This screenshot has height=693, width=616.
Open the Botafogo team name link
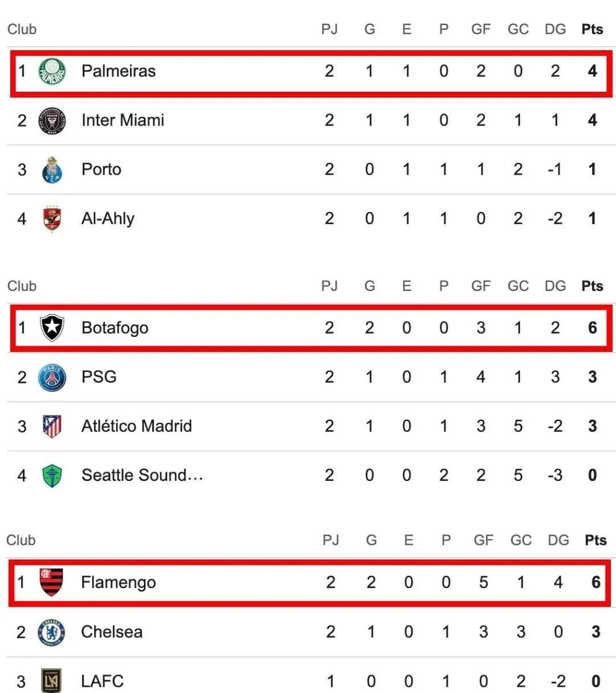tap(115, 328)
